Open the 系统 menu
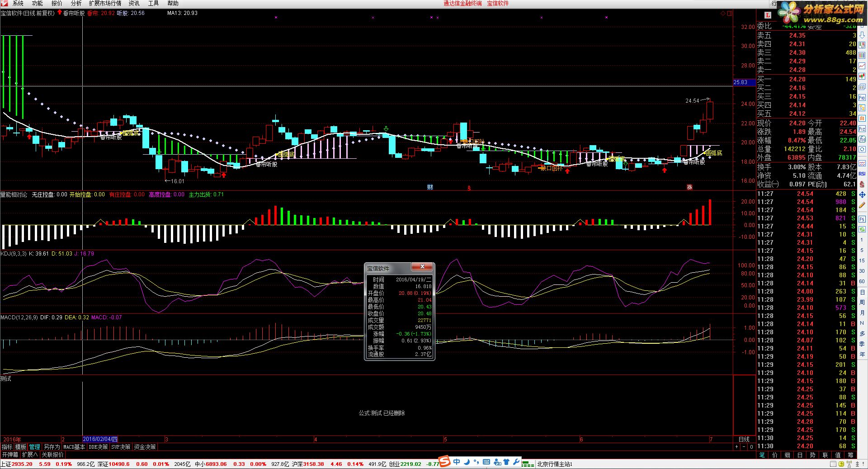This screenshot has height=469, width=868. [x=18, y=3]
